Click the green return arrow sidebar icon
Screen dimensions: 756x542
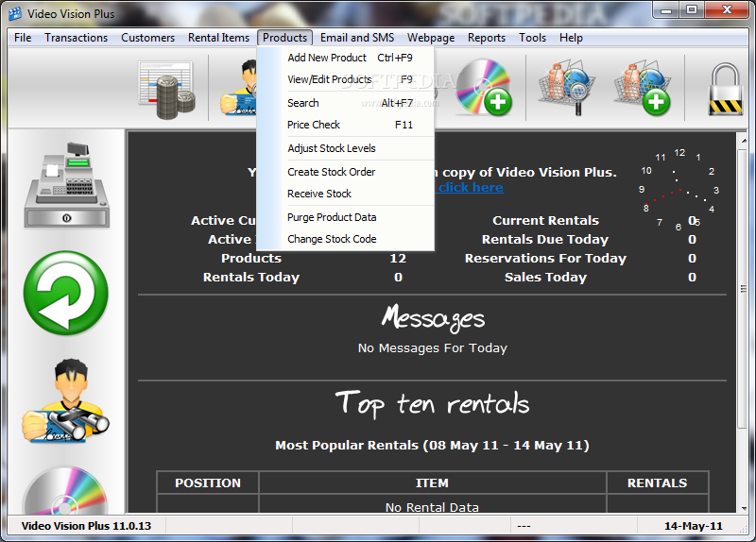click(x=66, y=293)
